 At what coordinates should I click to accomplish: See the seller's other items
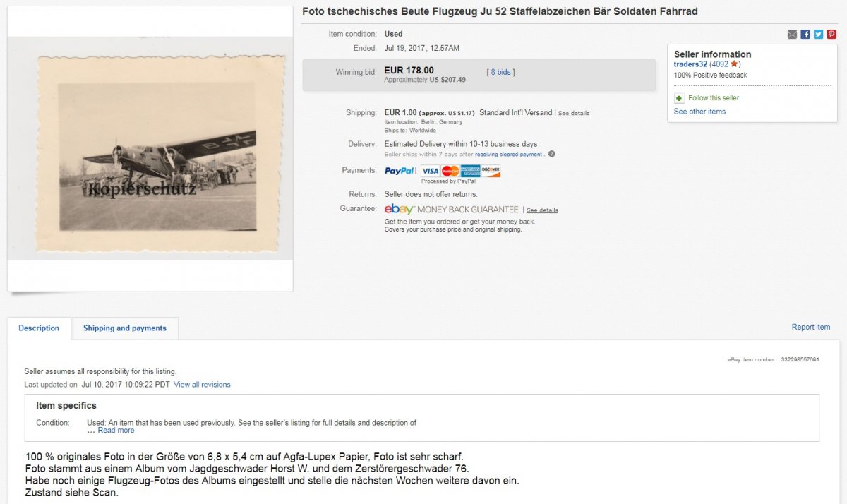(x=699, y=112)
